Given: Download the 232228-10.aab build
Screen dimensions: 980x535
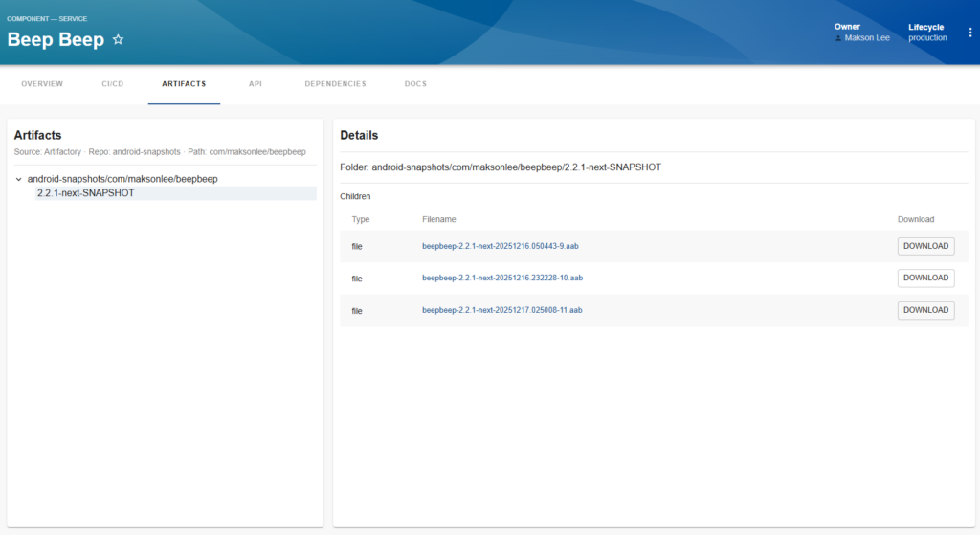Looking at the screenshot, I should (925, 278).
